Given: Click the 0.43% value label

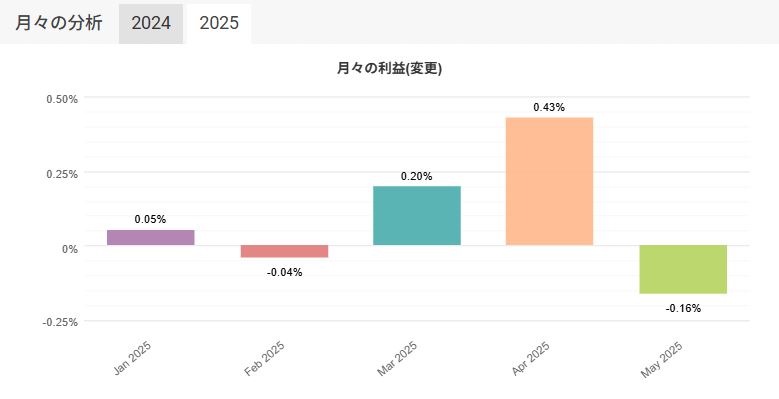Looking at the screenshot, I should click(x=549, y=107).
